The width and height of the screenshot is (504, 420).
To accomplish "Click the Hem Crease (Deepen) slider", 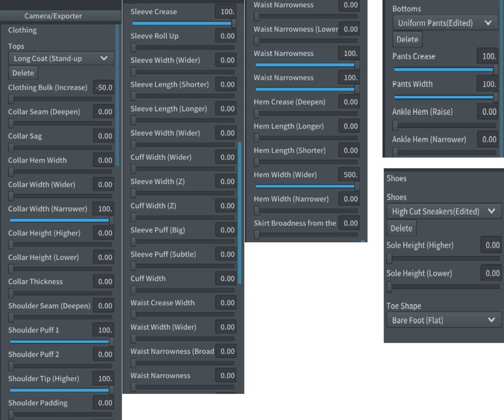I will [x=306, y=113].
